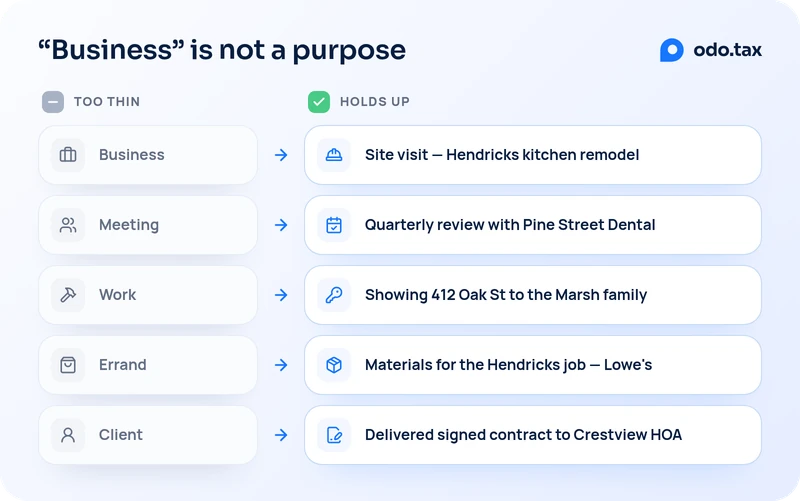800x501 pixels.
Task: Select the Quarterly review with Pine Street Dental card
Action: point(533,225)
